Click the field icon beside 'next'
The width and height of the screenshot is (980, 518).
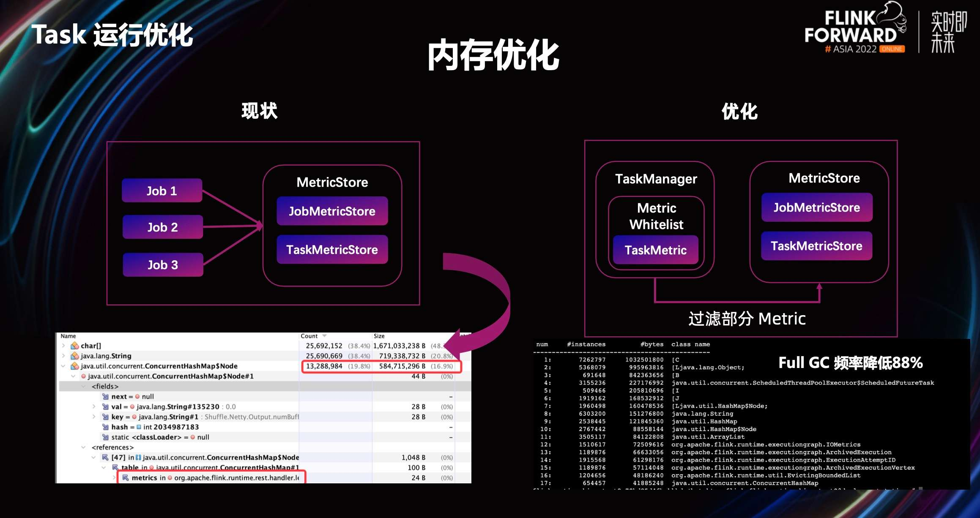point(106,396)
